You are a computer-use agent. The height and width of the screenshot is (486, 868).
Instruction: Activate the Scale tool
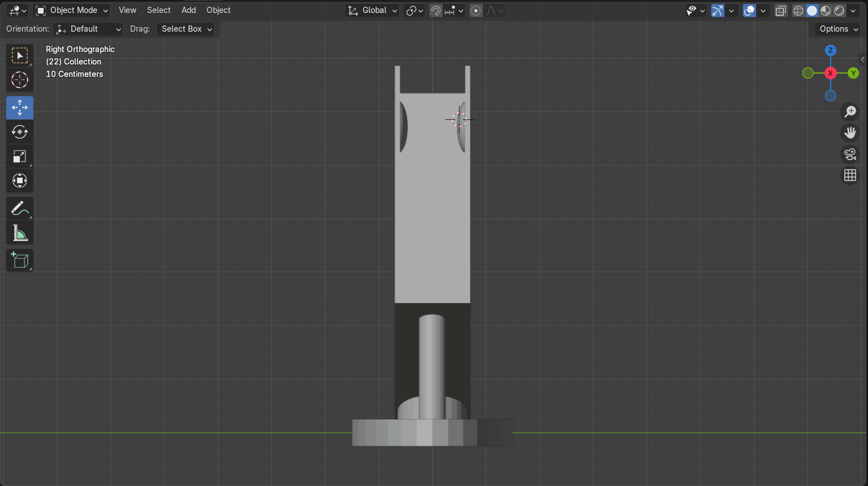(x=20, y=157)
